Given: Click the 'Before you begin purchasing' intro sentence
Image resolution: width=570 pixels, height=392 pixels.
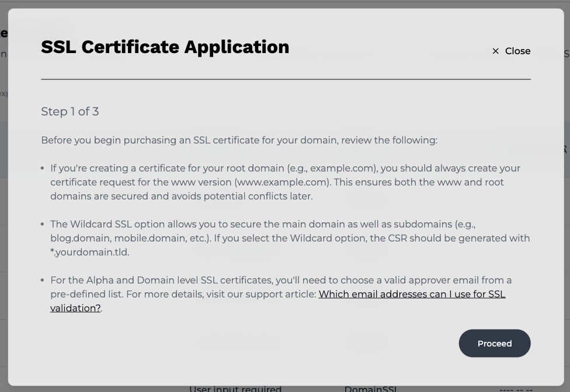Looking at the screenshot, I should tap(239, 140).
